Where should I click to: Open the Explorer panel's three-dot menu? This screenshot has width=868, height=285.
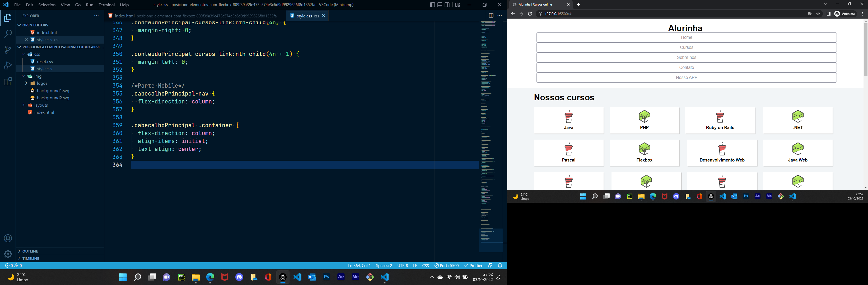(x=96, y=16)
